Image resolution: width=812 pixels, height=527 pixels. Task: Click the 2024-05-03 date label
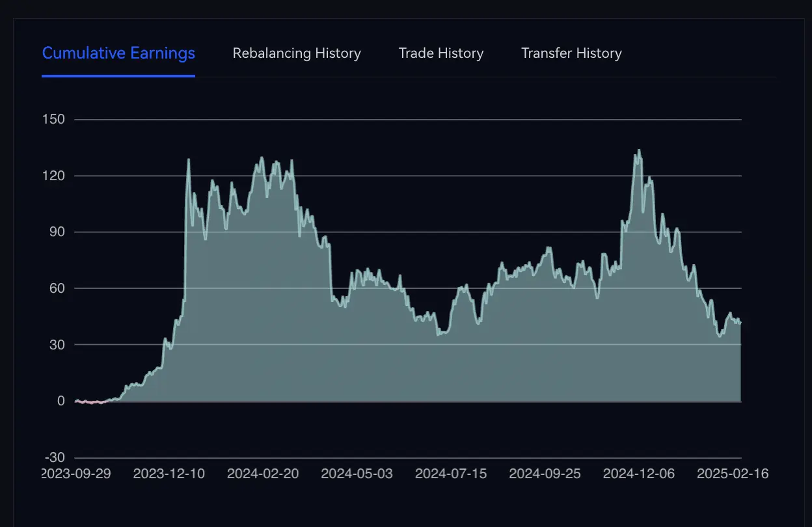(x=357, y=474)
